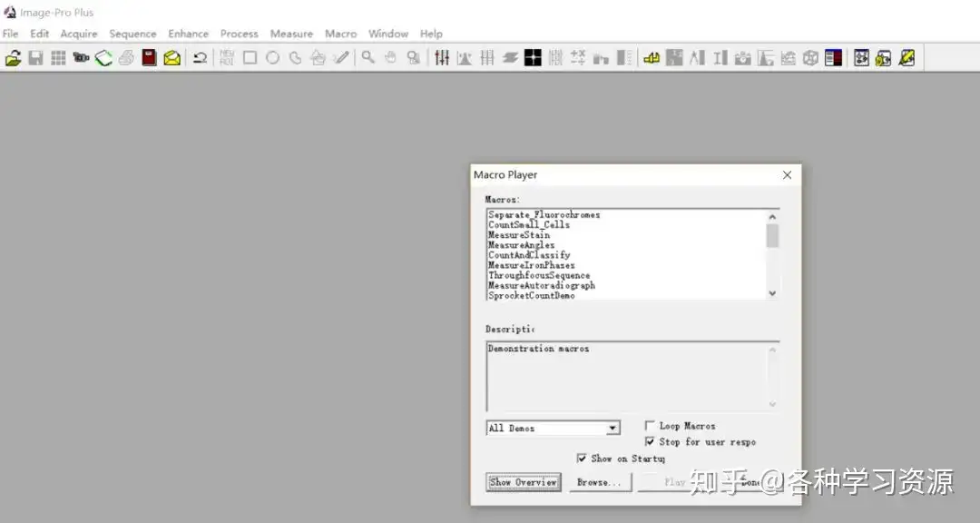The height and width of the screenshot is (523, 980).
Task: Open the File menu
Action: [x=11, y=34]
